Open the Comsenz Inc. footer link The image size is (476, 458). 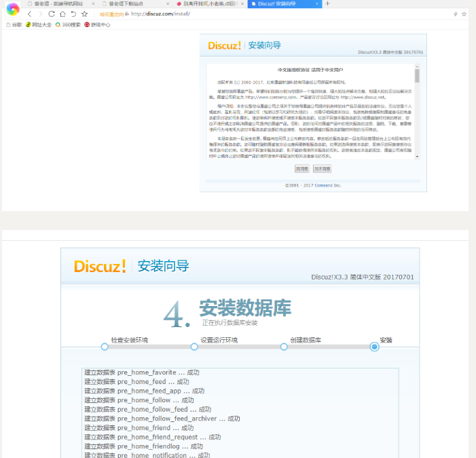tap(328, 185)
